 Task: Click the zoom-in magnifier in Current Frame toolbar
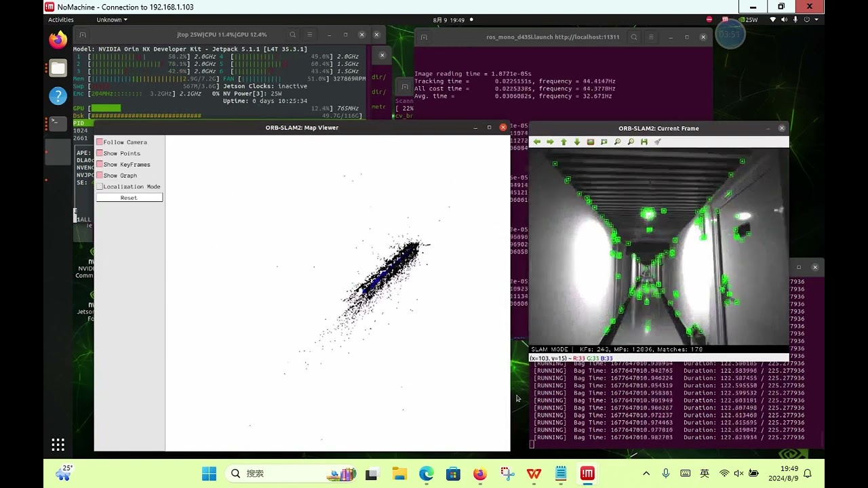point(617,142)
